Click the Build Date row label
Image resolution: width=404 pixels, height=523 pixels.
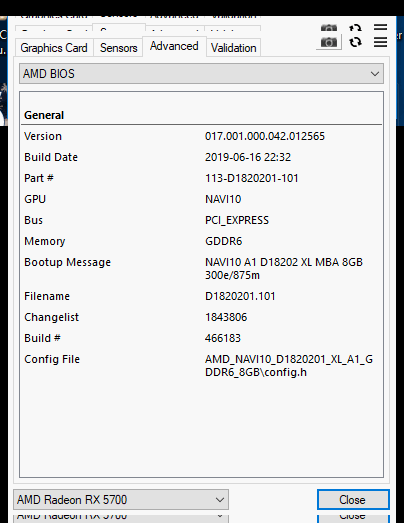point(51,157)
